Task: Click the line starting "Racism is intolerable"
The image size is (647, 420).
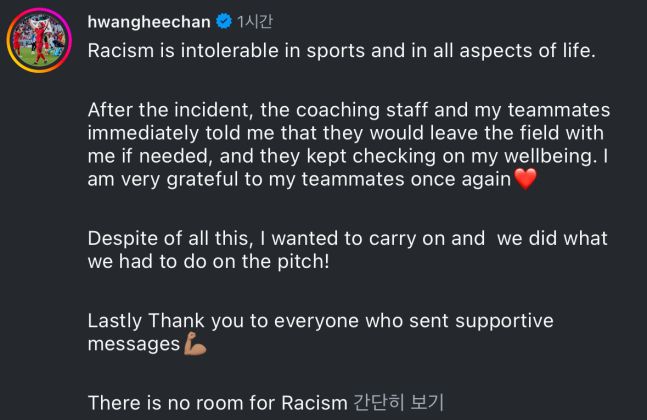Action: click(341, 50)
